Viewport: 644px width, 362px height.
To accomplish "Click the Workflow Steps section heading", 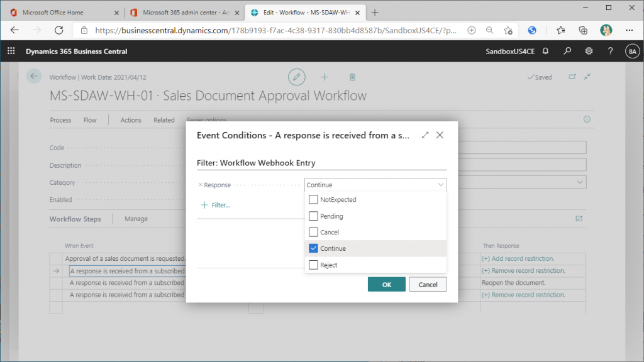I will (75, 219).
